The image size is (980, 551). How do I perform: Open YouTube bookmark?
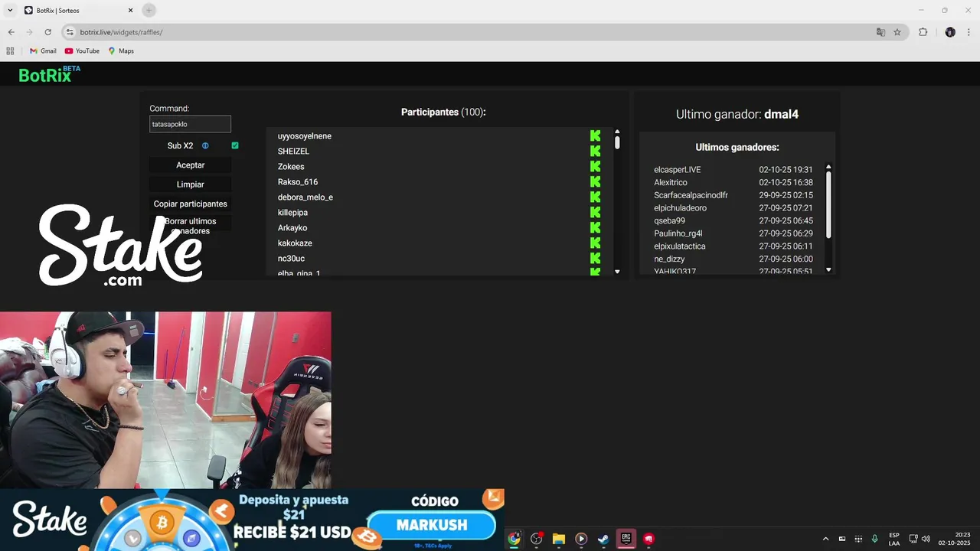pyautogui.click(x=82, y=51)
